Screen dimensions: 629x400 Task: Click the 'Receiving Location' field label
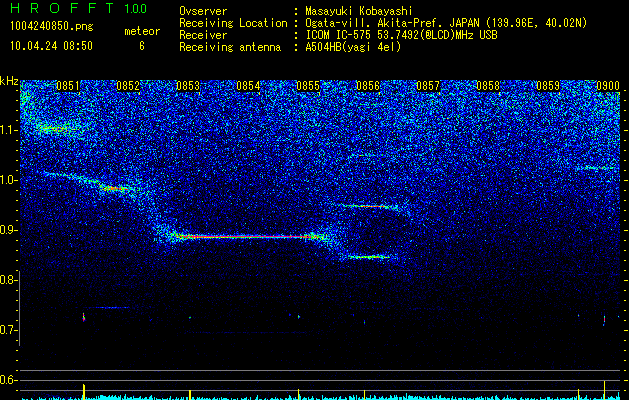pos(233,23)
